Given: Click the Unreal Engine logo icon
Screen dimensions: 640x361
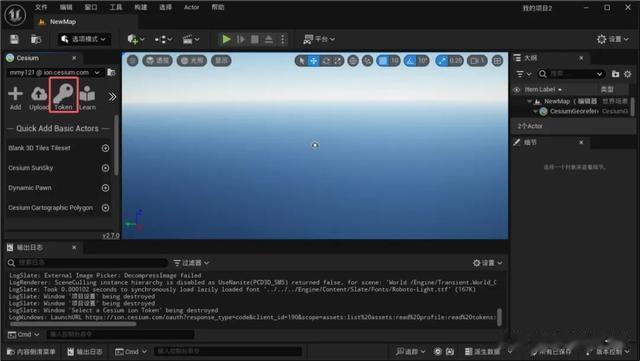Looking at the screenshot, I should [15, 15].
